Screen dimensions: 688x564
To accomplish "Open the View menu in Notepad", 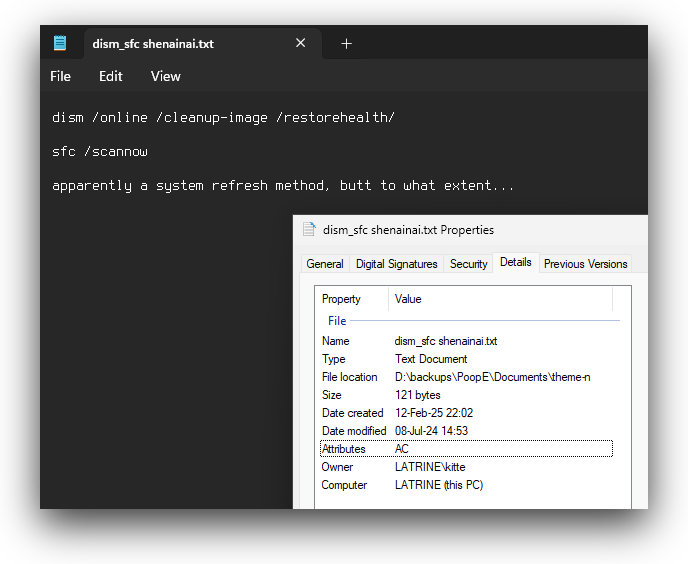I will [x=165, y=76].
